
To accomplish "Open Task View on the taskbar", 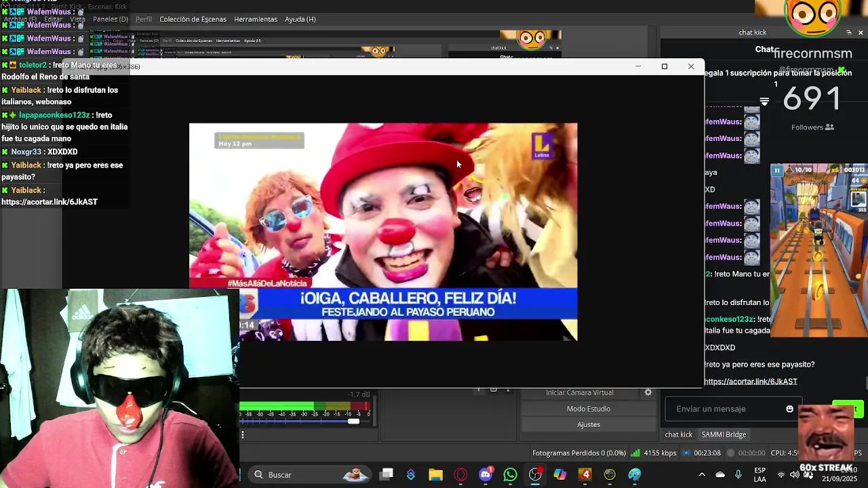I will [x=386, y=474].
